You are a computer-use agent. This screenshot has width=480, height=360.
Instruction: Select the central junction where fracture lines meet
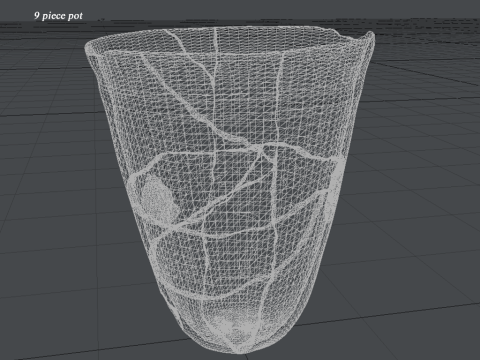tap(263, 147)
